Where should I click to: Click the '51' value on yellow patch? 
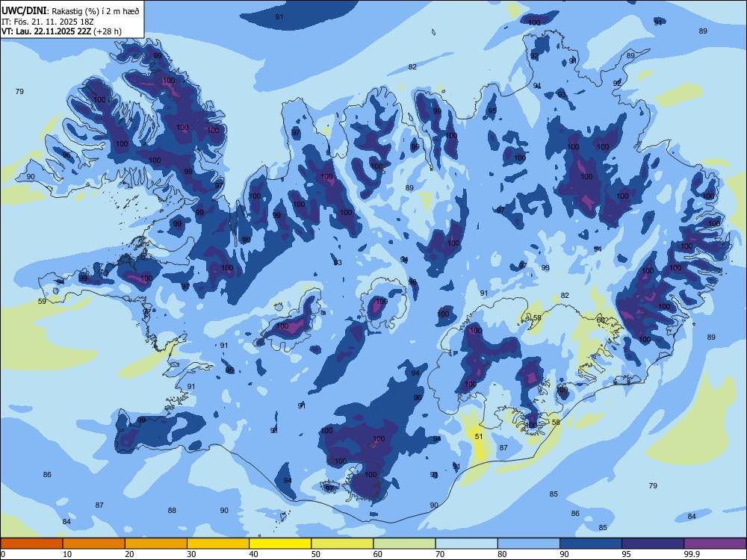[x=479, y=436]
